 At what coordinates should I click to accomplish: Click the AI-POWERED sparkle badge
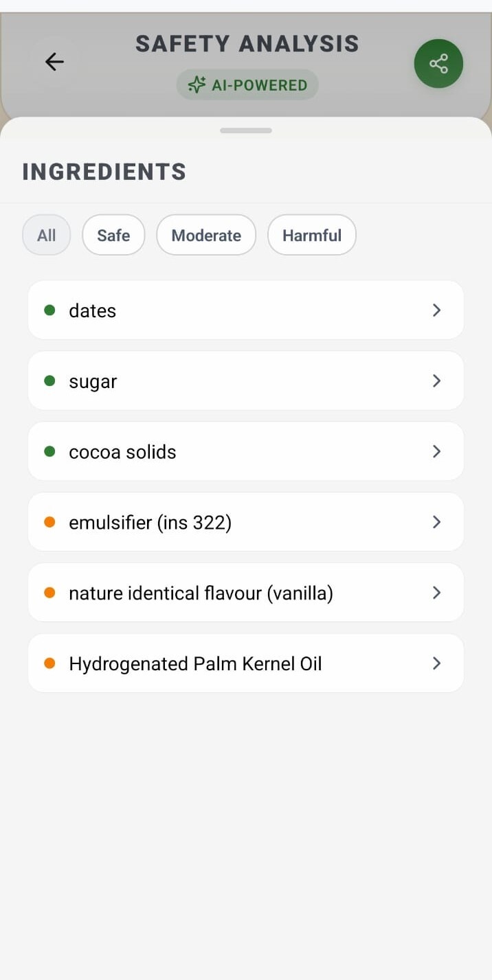pyautogui.click(x=247, y=84)
